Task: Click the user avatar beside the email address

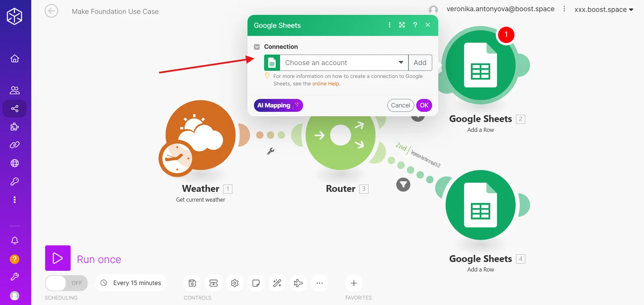Action: (x=433, y=10)
